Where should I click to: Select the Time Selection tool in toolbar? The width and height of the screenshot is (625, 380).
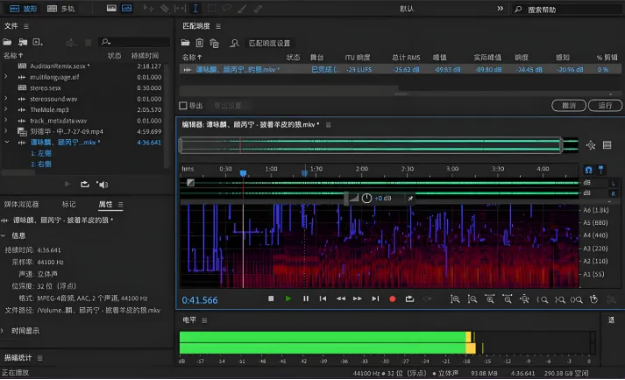tap(195, 8)
